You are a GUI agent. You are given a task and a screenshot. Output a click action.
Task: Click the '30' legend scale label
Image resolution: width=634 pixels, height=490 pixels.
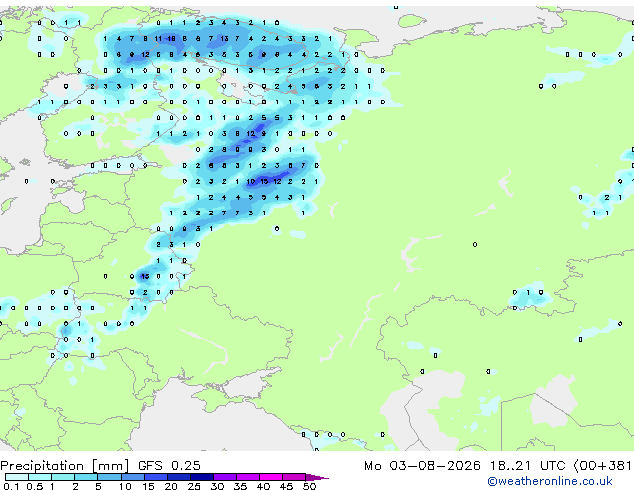[x=217, y=486]
